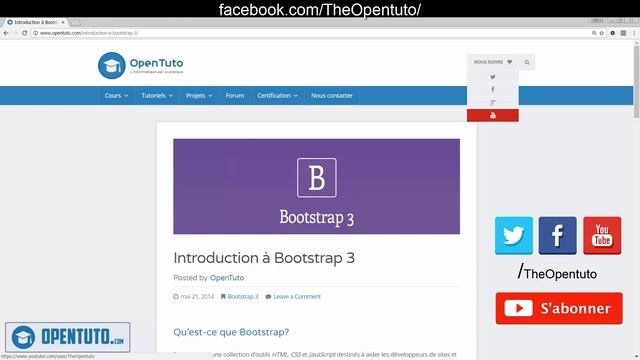
Task: Click the site search magnifier icon
Action: [x=527, y=62]
